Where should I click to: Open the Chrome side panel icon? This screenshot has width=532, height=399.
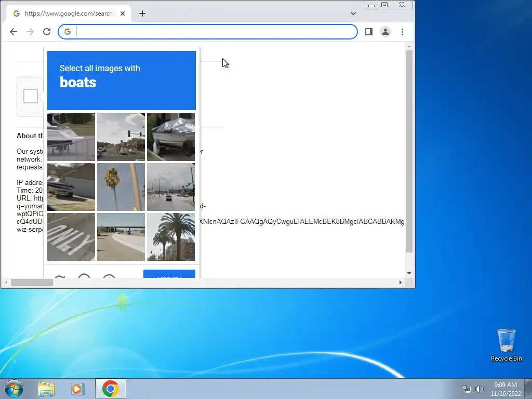(369, 32)
